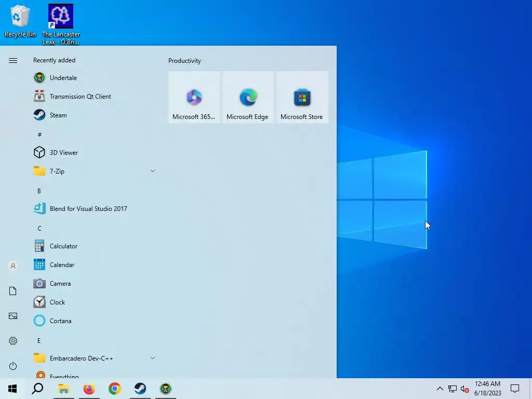
Task: Click the Power button in Start
Action: tap(13, 366)
